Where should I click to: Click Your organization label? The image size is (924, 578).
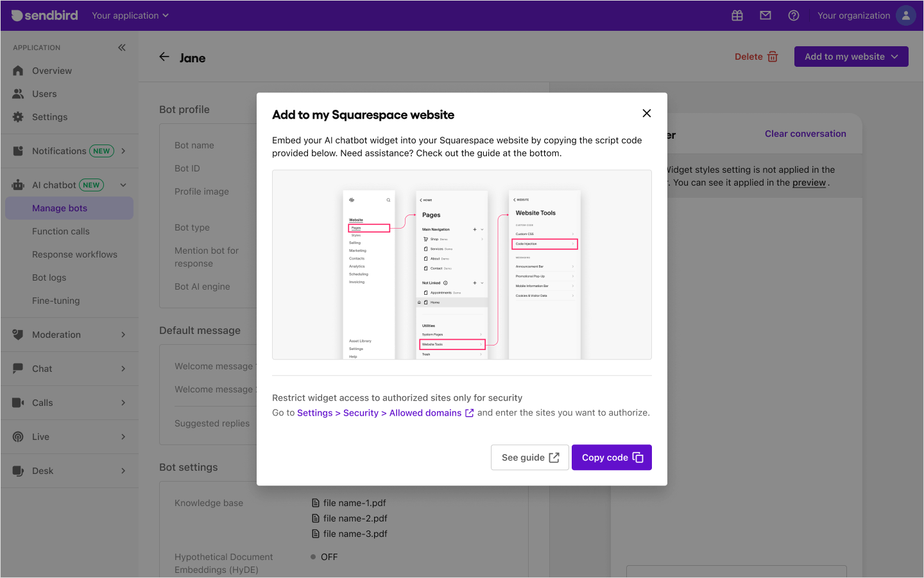(x=853, y=15)
